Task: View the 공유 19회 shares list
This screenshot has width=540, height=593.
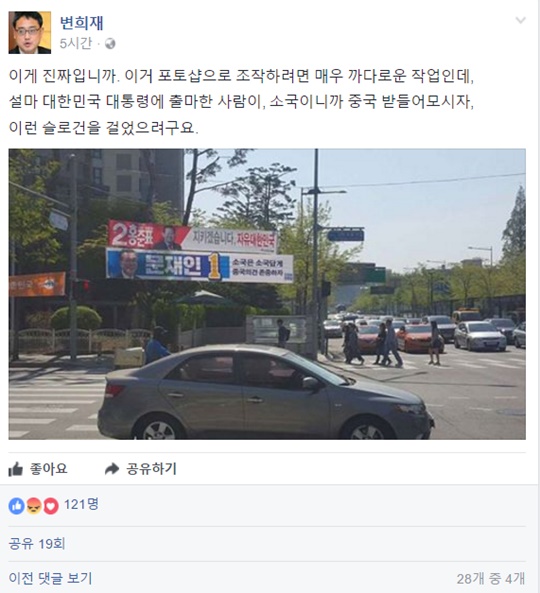Action: tap(37, 544)
